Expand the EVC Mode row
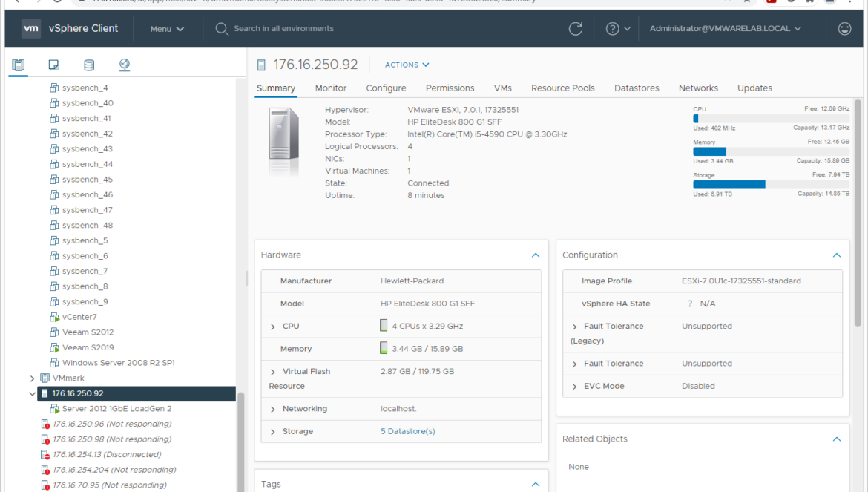The height and width of the screenshot is (492, 868). click(x=574, y=387)
